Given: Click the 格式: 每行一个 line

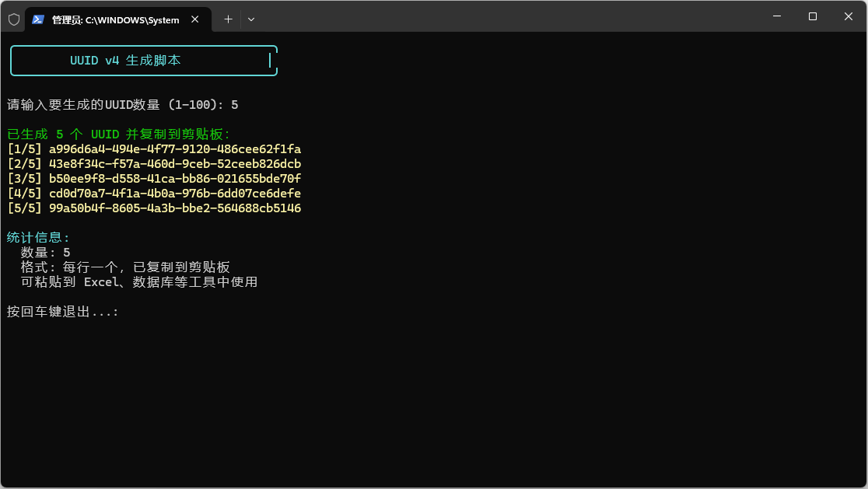Looking at the screenshot, I should [125, 267].
